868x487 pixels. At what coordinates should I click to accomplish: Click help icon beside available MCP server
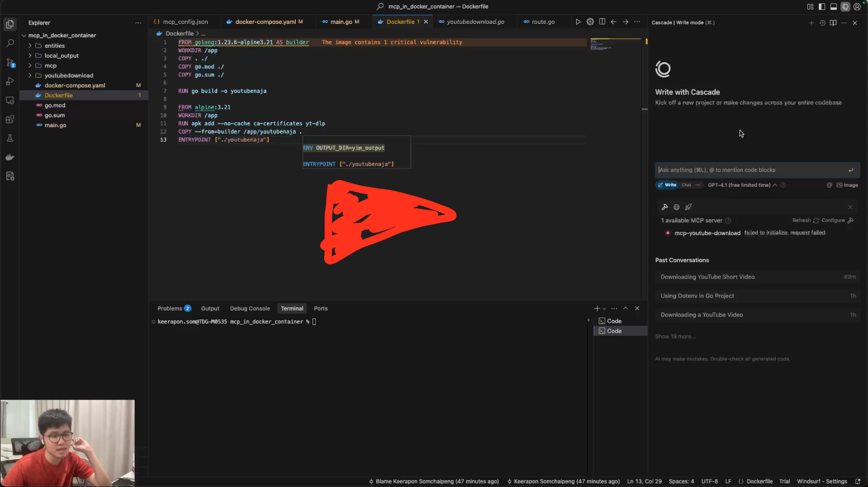[x=728, y=221]
